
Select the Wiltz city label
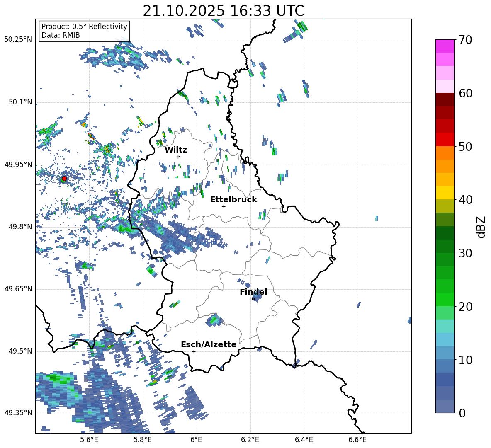pyautogui.click(x=176, y=150)
